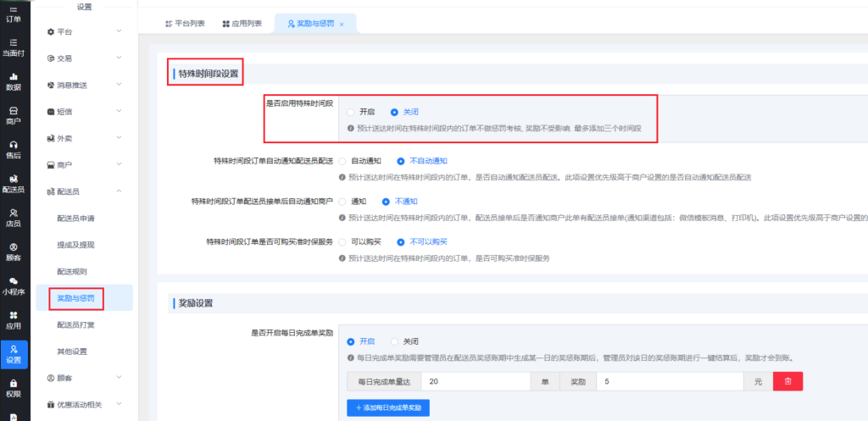Select the 配送员 courier icon in left rail
The height and width of the screenshot is (421, 868).
[x=14, y=183]
